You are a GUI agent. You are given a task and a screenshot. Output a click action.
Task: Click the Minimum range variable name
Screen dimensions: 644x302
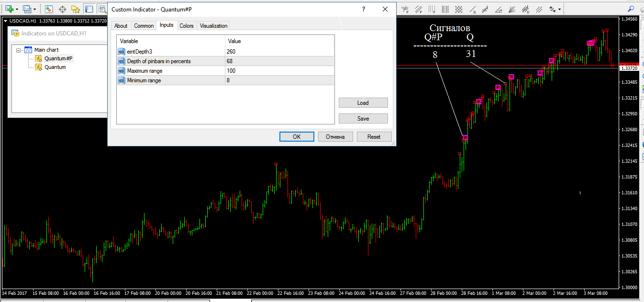[144, 80]
